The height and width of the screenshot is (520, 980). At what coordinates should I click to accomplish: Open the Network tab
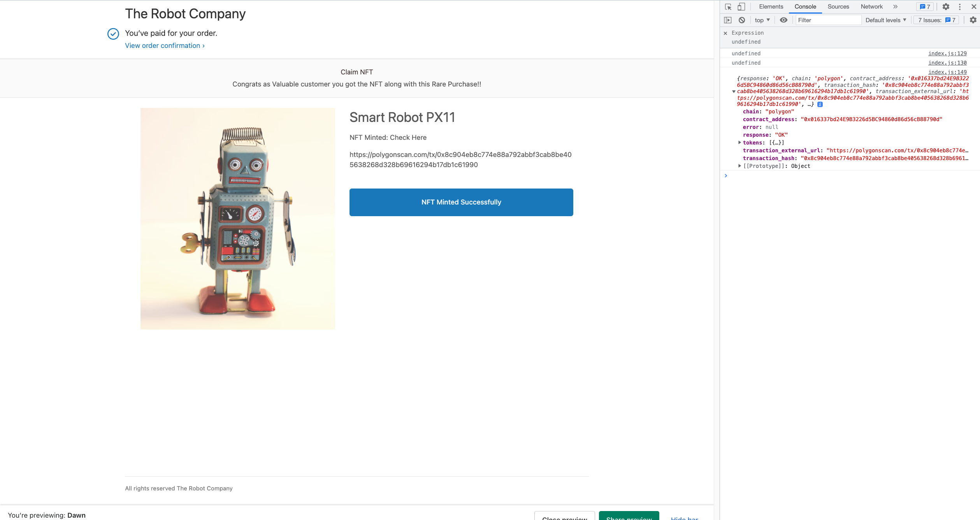click(872, 7)
